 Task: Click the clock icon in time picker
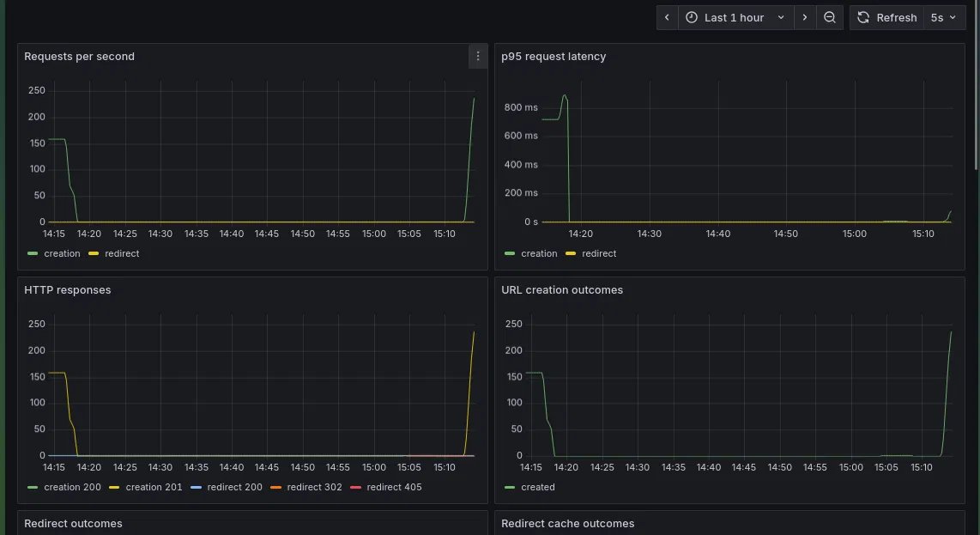pos(692,17)
